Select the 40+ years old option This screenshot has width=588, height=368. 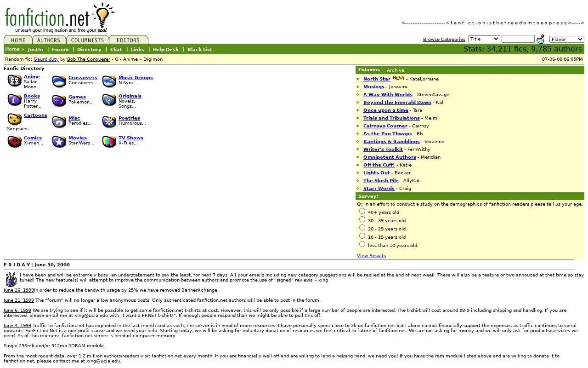pyautogui.click(x=362, y=211)
